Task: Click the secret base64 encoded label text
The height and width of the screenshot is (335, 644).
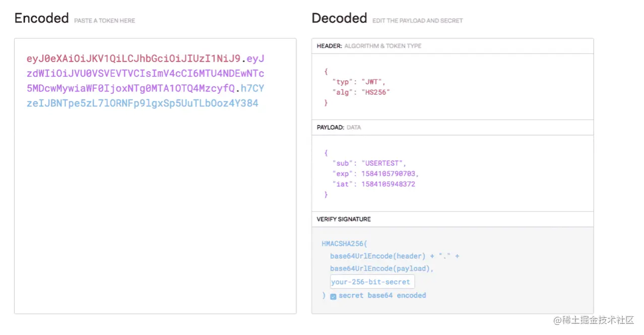Action: pyautogui.click(x=382, y=296)
